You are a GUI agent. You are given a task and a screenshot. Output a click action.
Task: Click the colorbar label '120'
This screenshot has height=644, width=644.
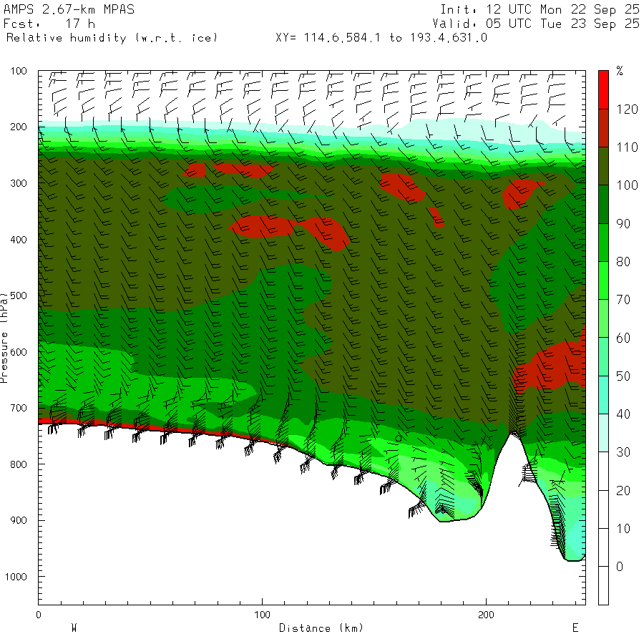click(627, 109)
